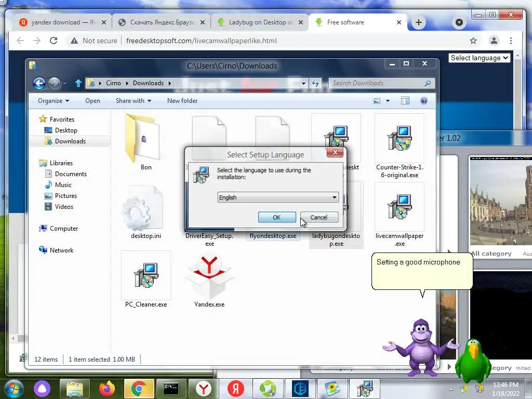The image size is (532, 399).
Task: Create a New folder
Action: click(182, 101)
